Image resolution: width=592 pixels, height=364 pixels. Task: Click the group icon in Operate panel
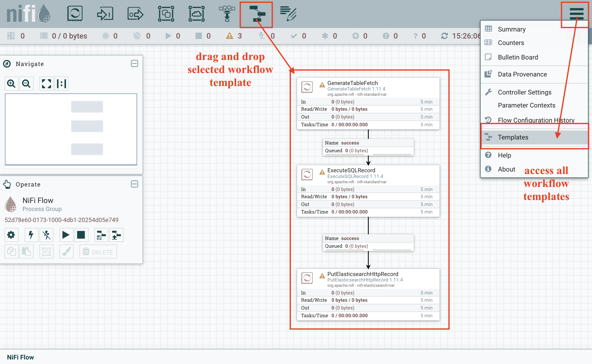(x=46, y=251)
